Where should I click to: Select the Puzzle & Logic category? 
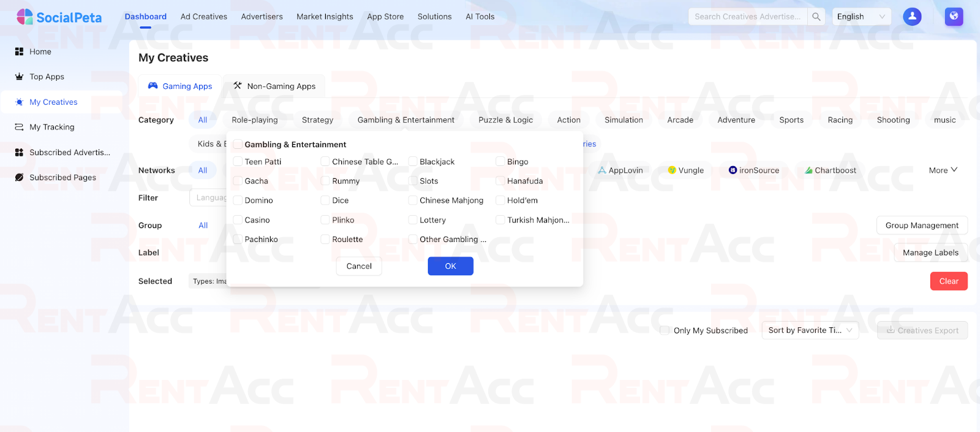pos(505,120)
